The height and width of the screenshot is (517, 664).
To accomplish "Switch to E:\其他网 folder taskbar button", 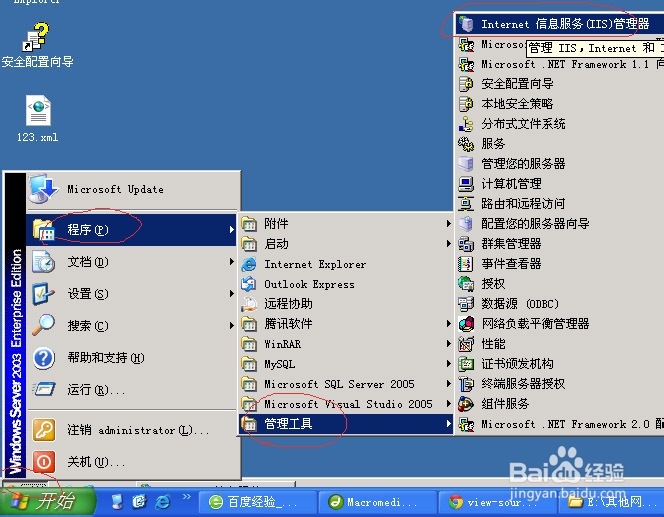I will [611, 503].
